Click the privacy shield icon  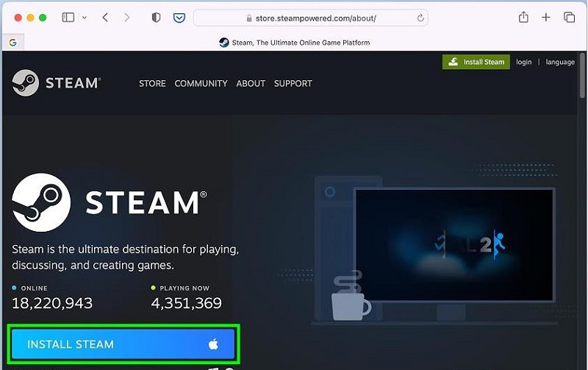[156, 18]
